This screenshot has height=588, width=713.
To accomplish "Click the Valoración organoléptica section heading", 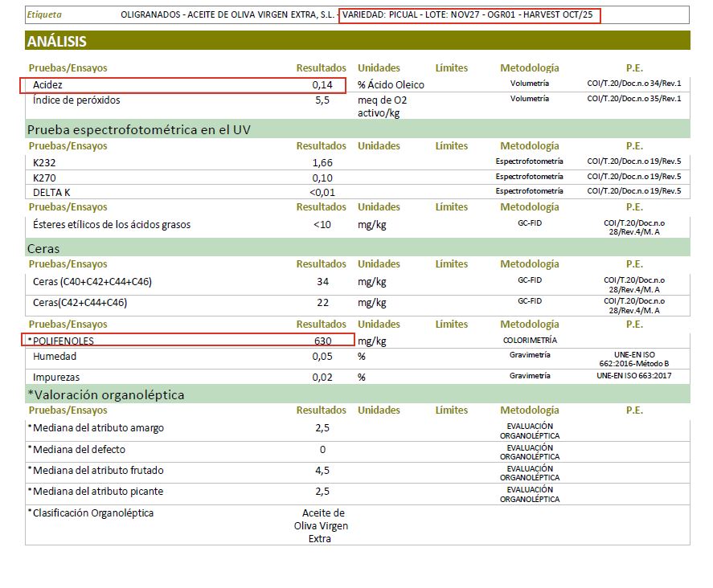I will tap(106, 394).
